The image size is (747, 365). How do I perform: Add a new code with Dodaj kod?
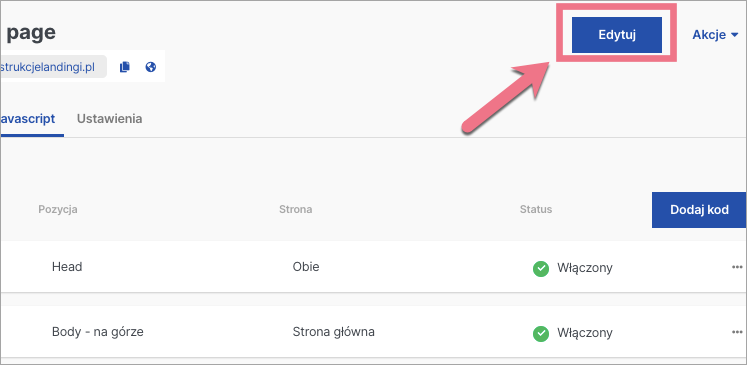point(698,210)
